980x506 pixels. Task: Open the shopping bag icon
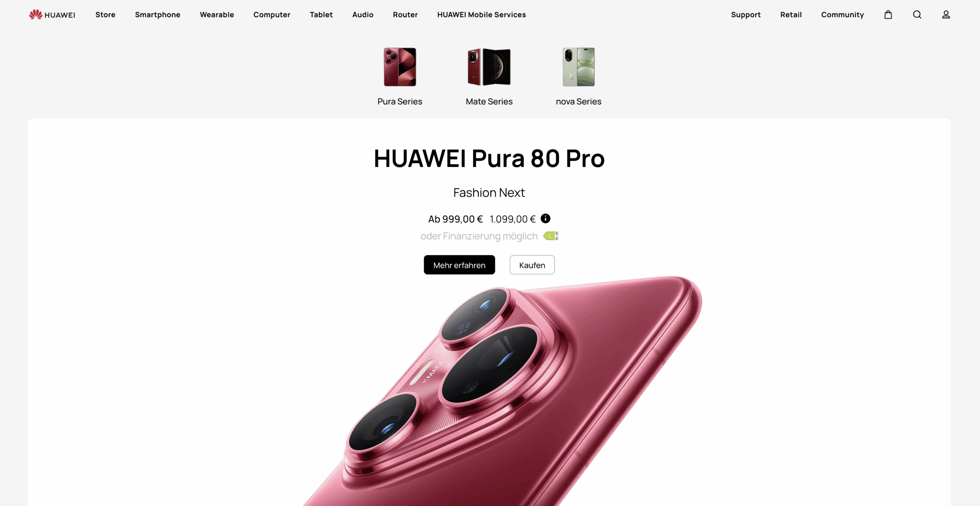coord(888,15)
